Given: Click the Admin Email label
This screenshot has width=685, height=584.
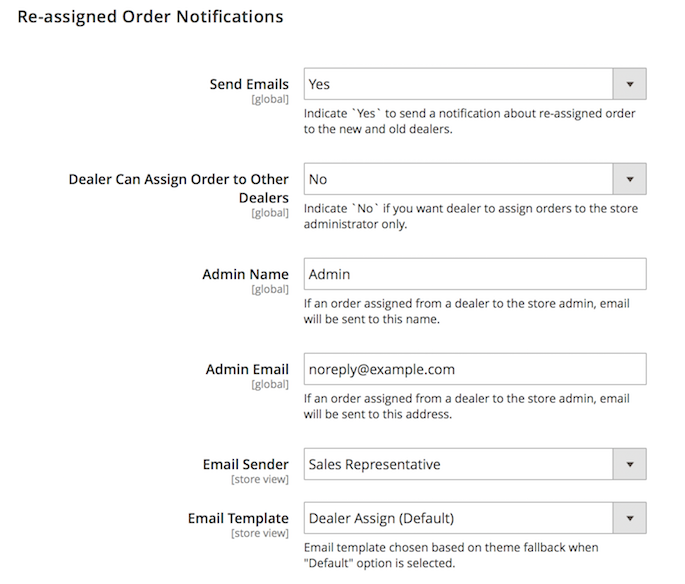Looking at the screenshot, I should (x=247, y=369).
